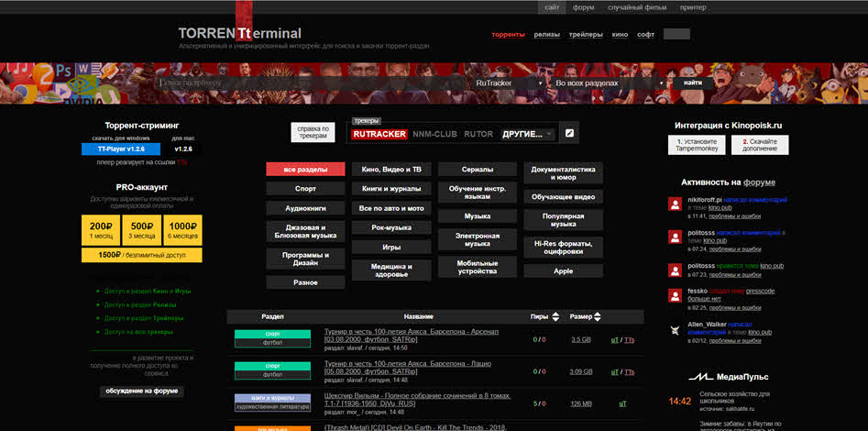The width and height of the screenshot is (868, 431).
Task: Click TORRENTterminal site logo
Action: pos(240,33)
